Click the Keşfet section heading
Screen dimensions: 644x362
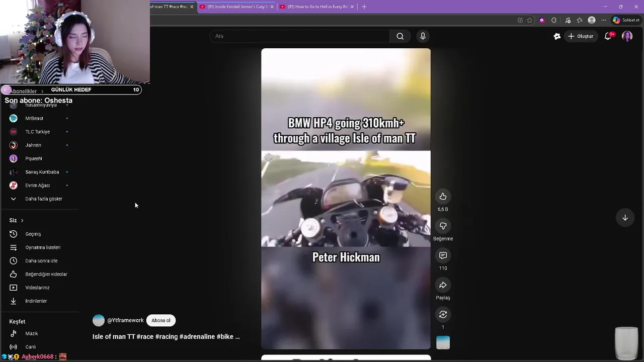pyautogui.click(x=17, y=321)
